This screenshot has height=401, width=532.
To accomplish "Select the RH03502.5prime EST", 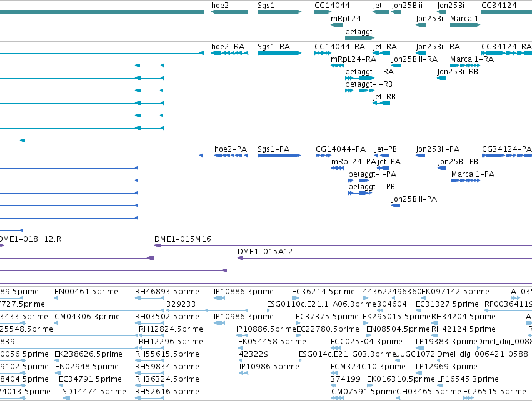I will click(x=149, y=323).
